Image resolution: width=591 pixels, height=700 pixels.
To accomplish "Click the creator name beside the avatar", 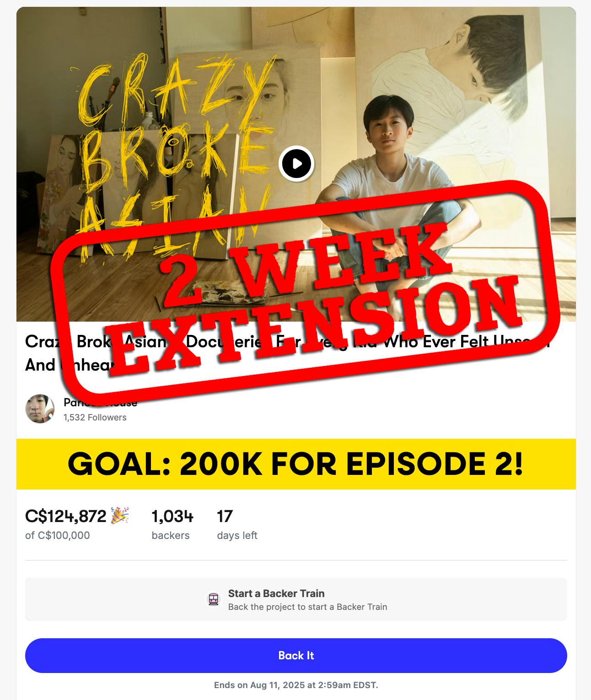I will (x=100, y=403).
